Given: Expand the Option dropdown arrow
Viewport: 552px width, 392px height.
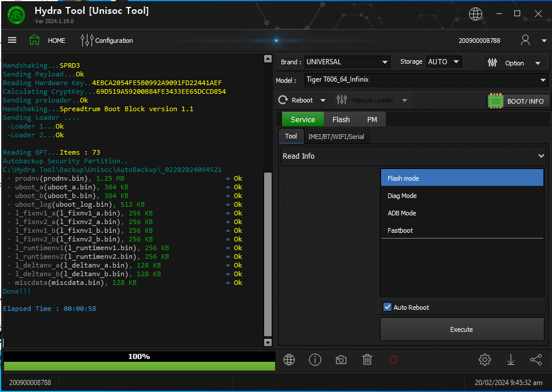Looking at the screenshot, I should click(x=538, y=63).
